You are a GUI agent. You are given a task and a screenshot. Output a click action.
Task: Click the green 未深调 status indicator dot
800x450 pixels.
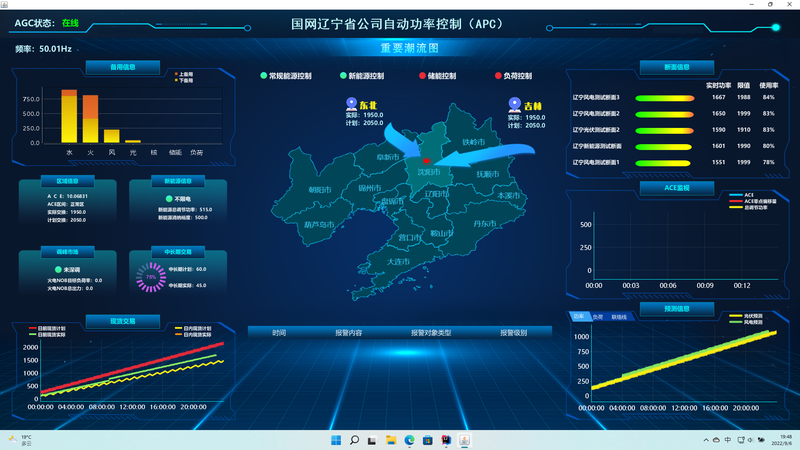58,269
